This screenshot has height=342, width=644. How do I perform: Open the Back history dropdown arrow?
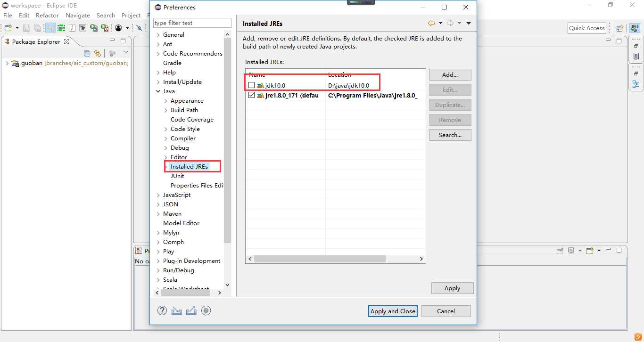tap(440, 23)
